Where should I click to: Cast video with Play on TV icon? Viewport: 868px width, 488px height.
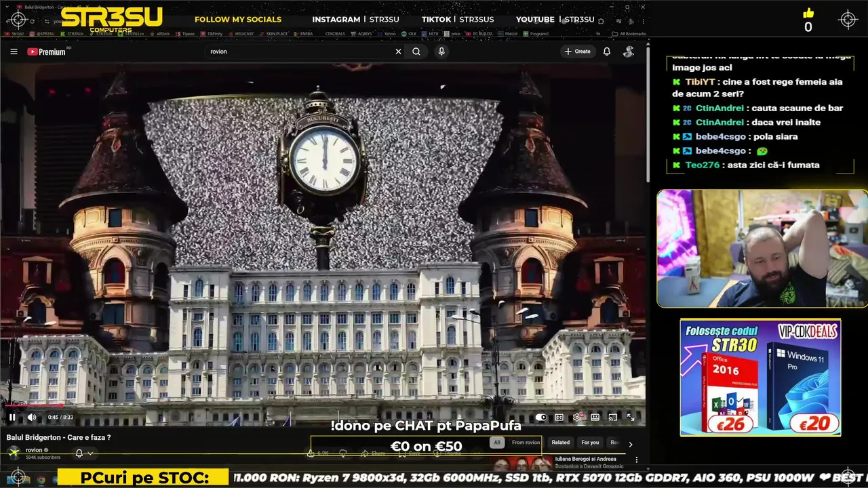612,418
